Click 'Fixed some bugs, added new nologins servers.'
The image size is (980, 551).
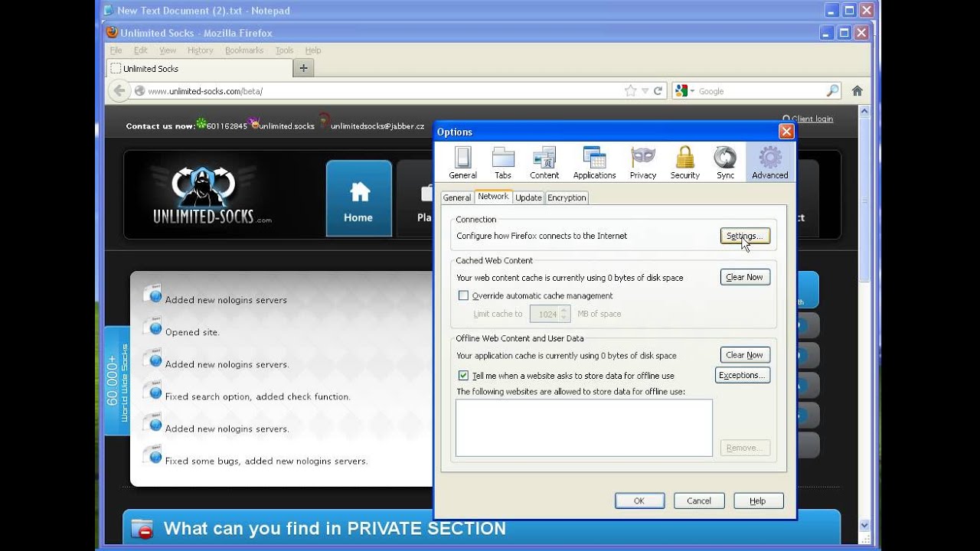266,461
